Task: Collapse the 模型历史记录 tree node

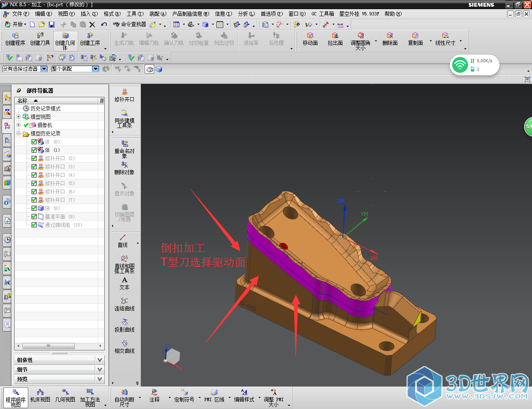Action: tap(18, 133)
